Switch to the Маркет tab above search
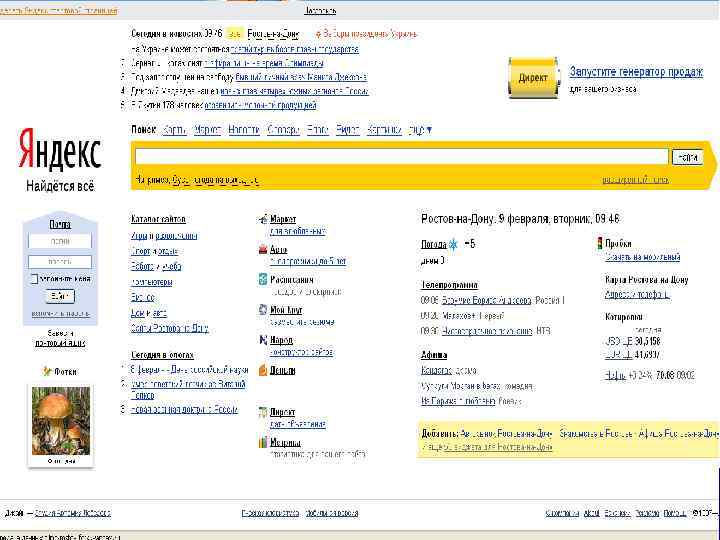Image resolution: width=720 pixels, height=540 pixels. pos(208,130)
